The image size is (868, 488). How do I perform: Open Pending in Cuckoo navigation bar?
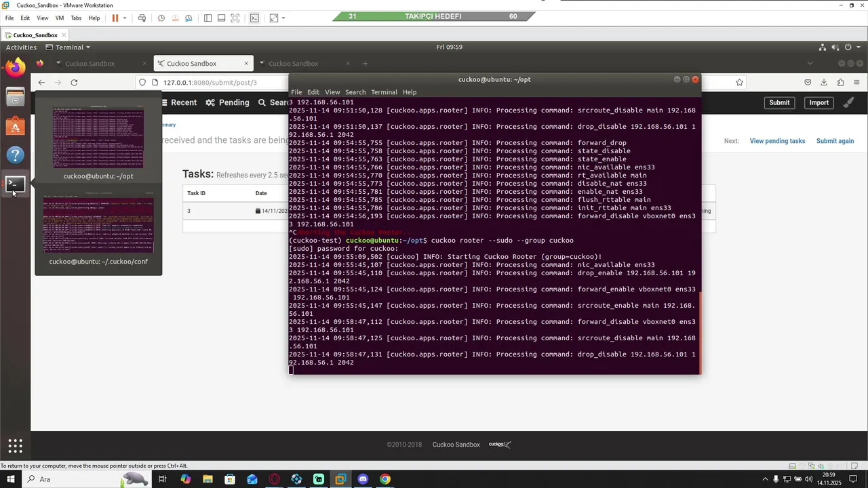point(229,103)
